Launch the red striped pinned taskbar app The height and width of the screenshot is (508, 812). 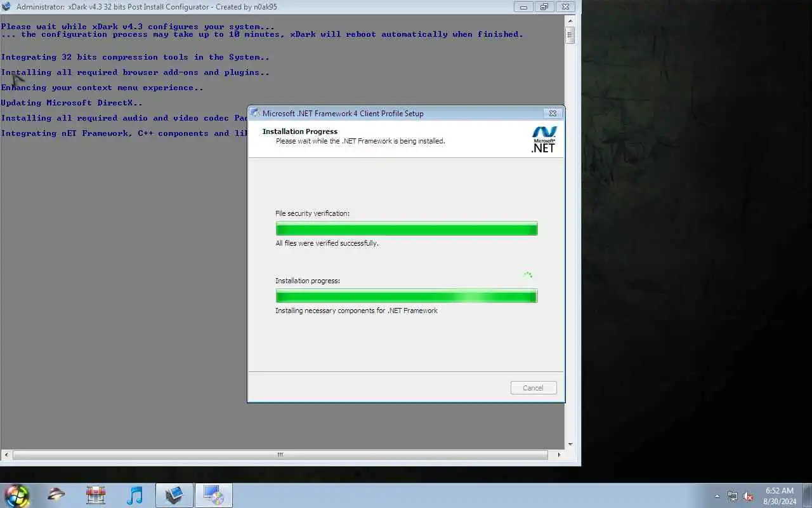[x=96, y=495]
